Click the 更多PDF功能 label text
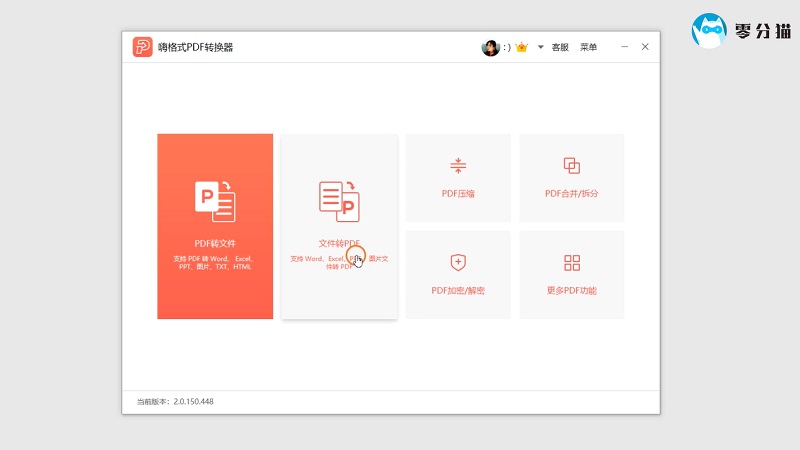The width and height of the screenshot is (800, 450). [572, 290]
